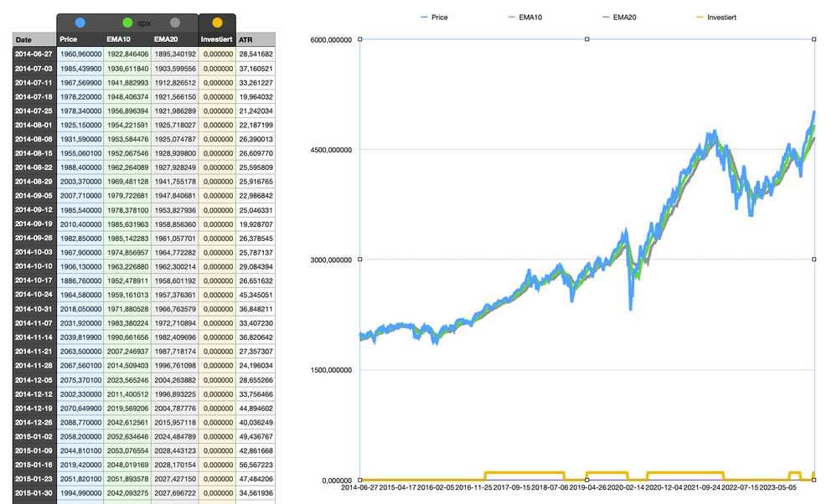Image resolution: width=837 pixels, height=504 pixels.
Task: Select the 2014-06-27 date row cell
Action: [34, 54]
